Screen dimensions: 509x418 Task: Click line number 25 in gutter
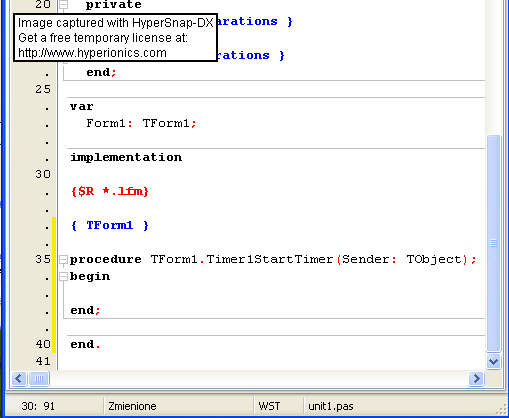43,89
